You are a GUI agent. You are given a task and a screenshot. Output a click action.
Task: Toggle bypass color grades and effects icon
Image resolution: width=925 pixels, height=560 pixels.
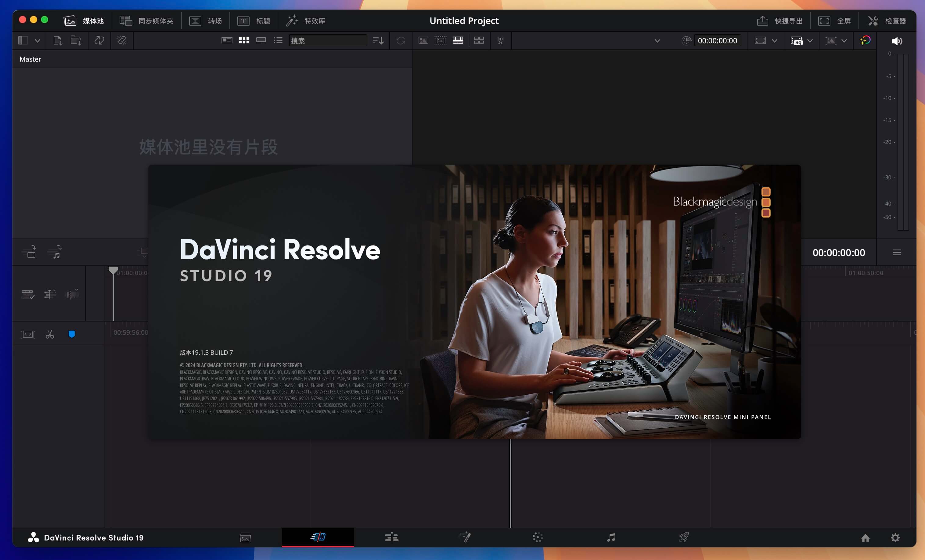[865, 40]
